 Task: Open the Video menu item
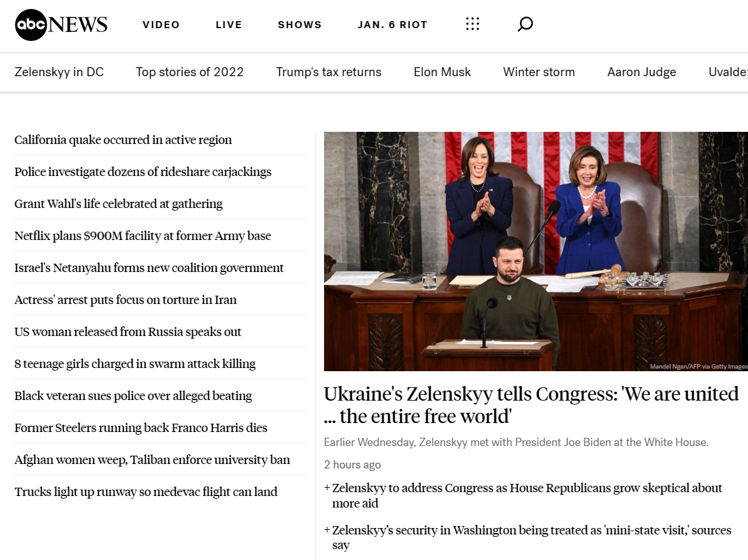pyautogui.click(x=161, y=25)
